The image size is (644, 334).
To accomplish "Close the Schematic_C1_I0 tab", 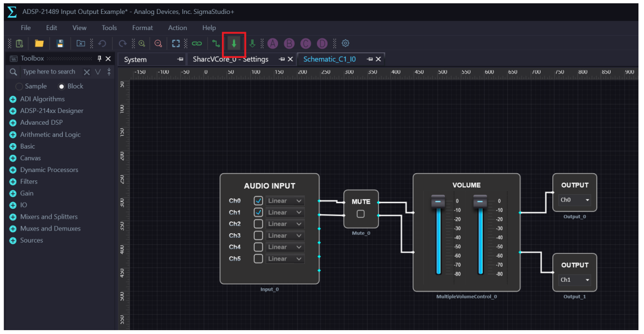I will pos(378,59).
